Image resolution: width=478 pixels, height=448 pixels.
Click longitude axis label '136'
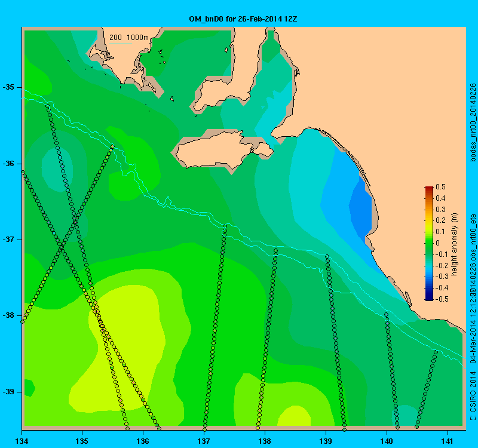[143, 441]
